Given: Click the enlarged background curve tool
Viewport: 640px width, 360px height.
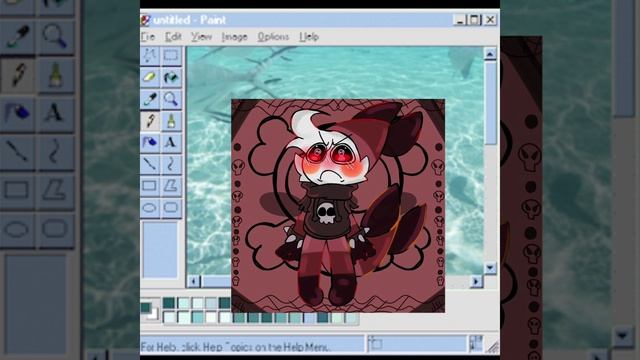Looking at the screenshot, I should (56, 152).
